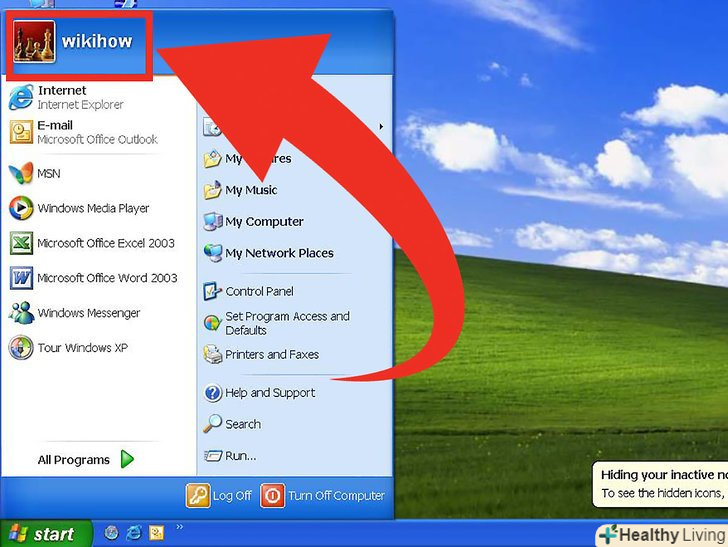Open the Help and Support label

[x=270, y=393]
